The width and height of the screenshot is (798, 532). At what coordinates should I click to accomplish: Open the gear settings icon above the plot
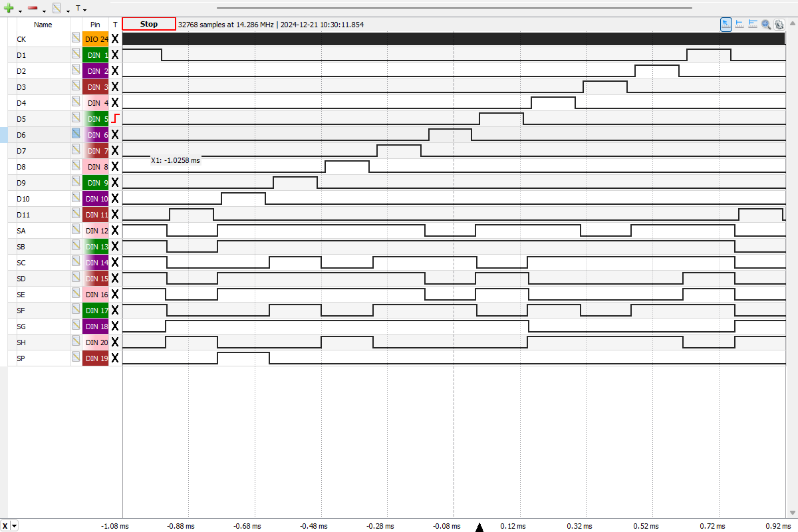point(779,25)
